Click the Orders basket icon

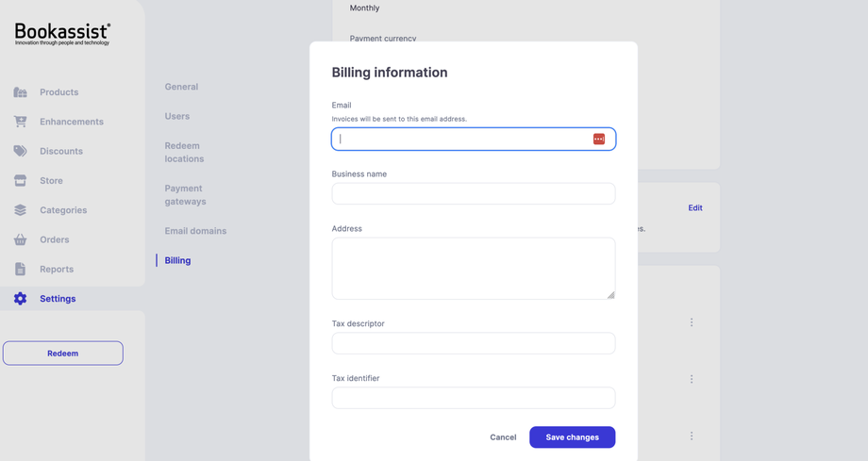pyautogui.click(x=20, y=239)
